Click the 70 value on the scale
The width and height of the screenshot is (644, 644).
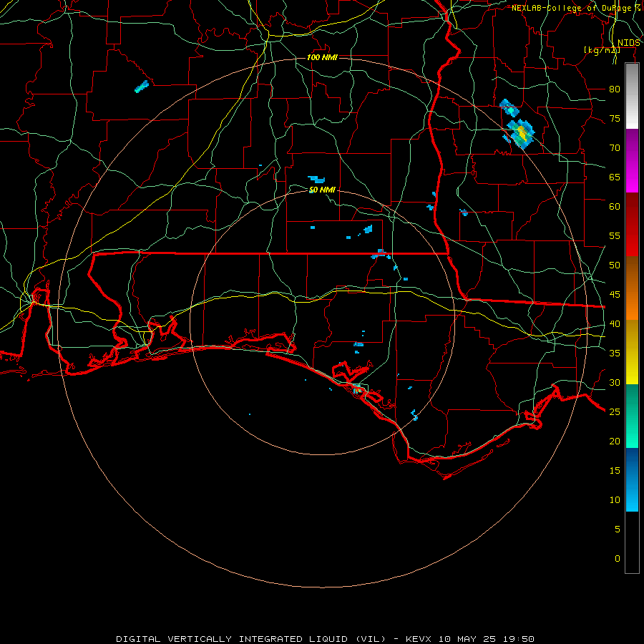[615, 148]
